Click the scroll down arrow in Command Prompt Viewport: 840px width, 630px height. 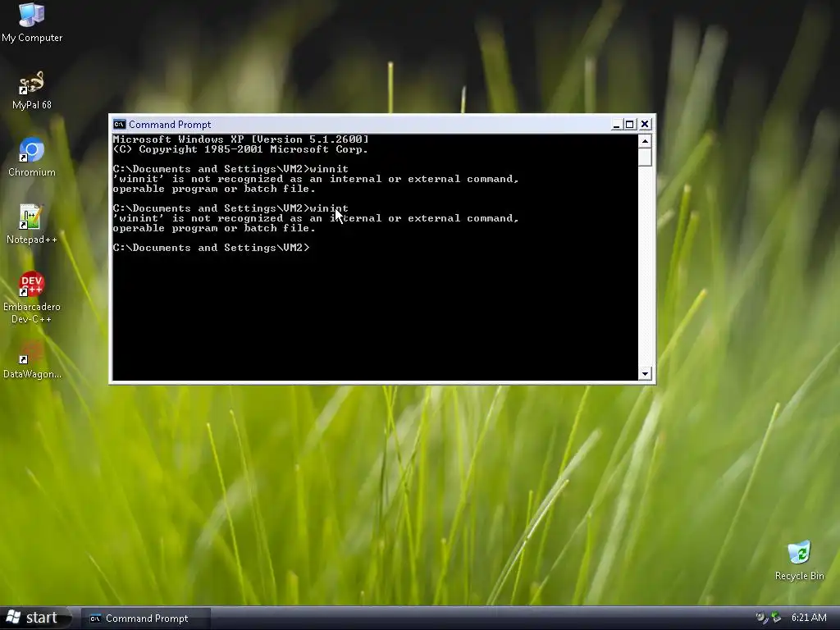(645, 373)
